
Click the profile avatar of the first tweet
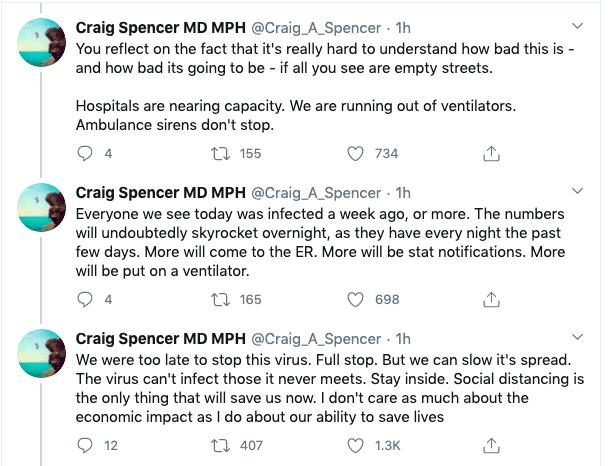pyautogui.click(x=42, y=45)
